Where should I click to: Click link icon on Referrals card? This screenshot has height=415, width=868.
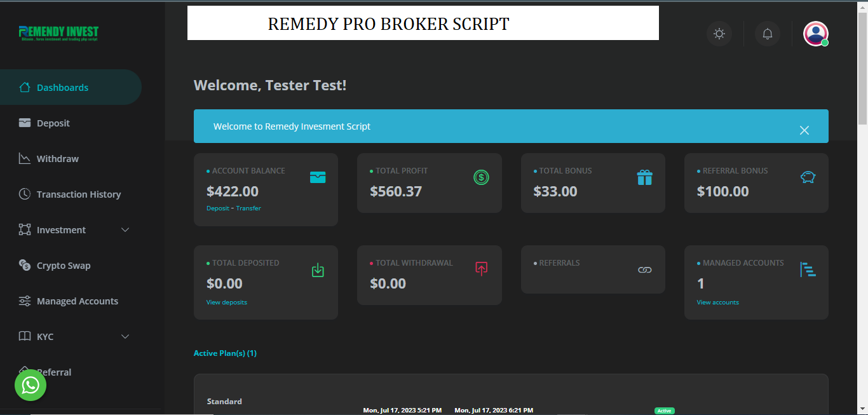coord(644,270)
